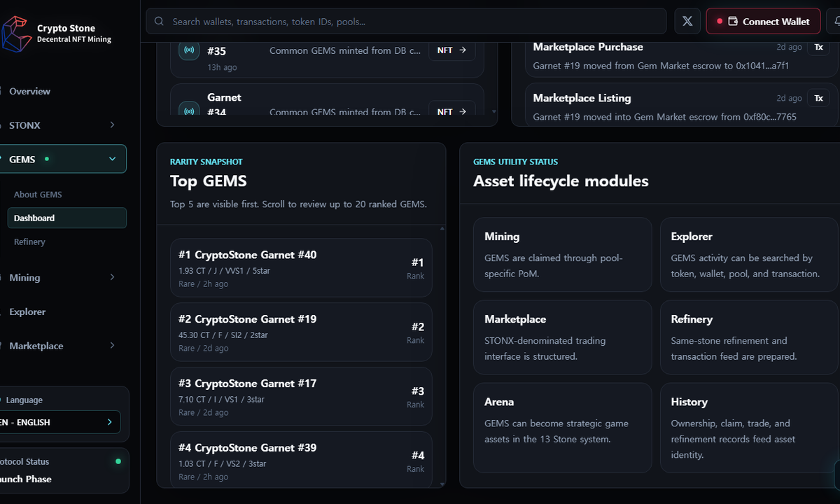The height and width of the screenshot is (504, 840).
Task: Click '7.10 CT / I / VS1 / 3star' text
Action: pyautogui.click(x=221, y=399)
